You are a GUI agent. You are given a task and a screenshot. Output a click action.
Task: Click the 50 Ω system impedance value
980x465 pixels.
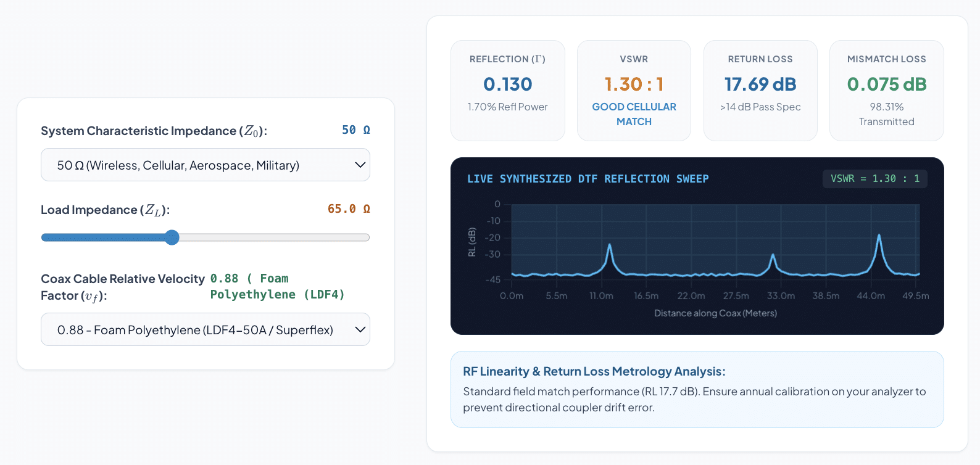click(x=356, y=130)
